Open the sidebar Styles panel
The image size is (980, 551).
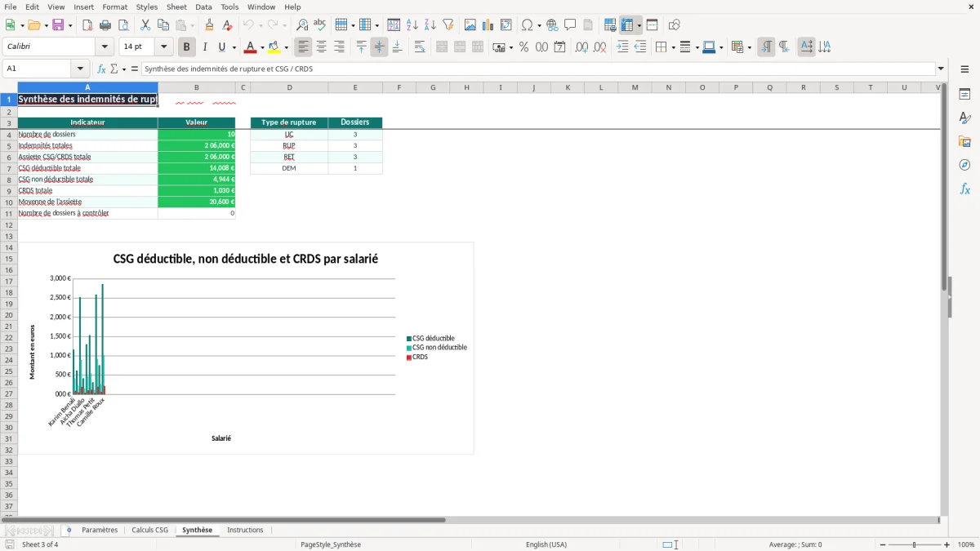point(964,118)
